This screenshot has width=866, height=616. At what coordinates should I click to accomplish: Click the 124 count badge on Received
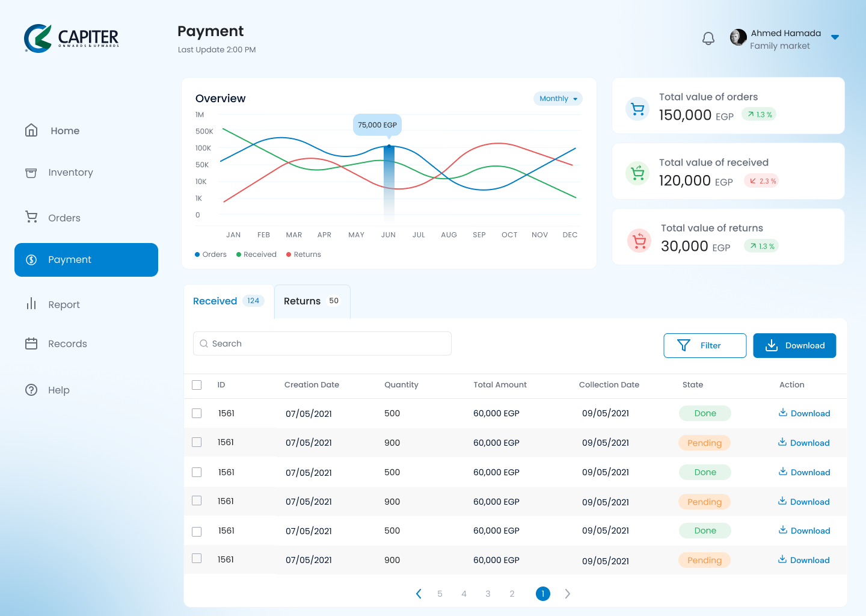pyautogui.click(x=253, y=301)
